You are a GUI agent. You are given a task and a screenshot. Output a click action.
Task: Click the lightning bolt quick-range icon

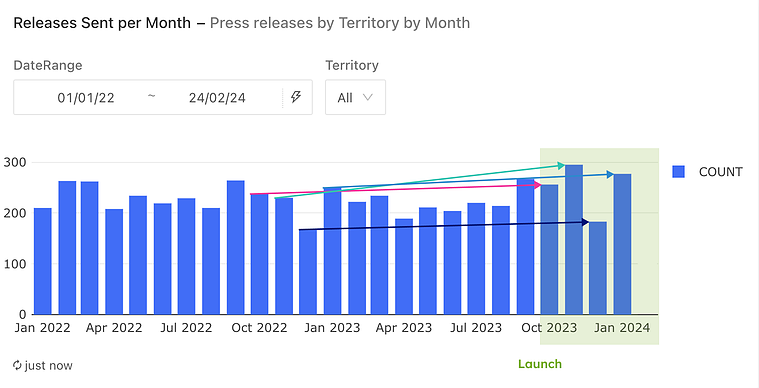click(296, 97)
